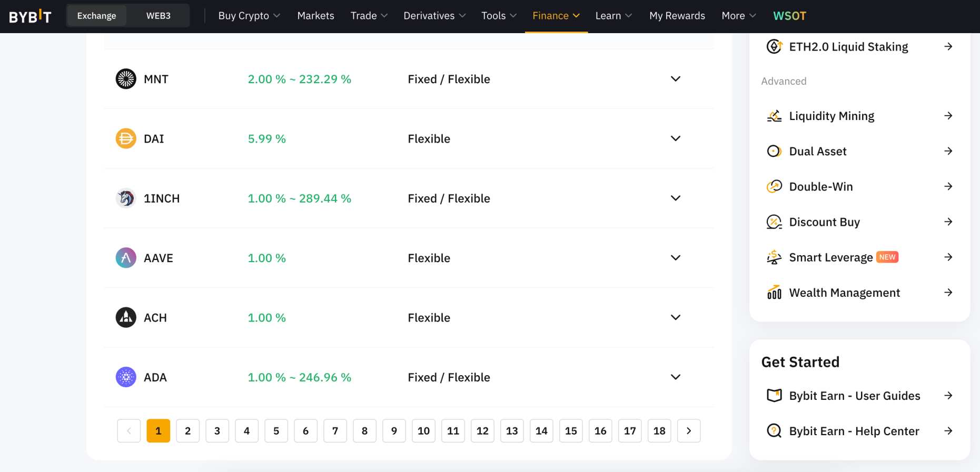Screen dimensions: 980x472
Task: Click the ADA 1.00 % ~ 246.96 % rate
Action: [x=300, y=377]
